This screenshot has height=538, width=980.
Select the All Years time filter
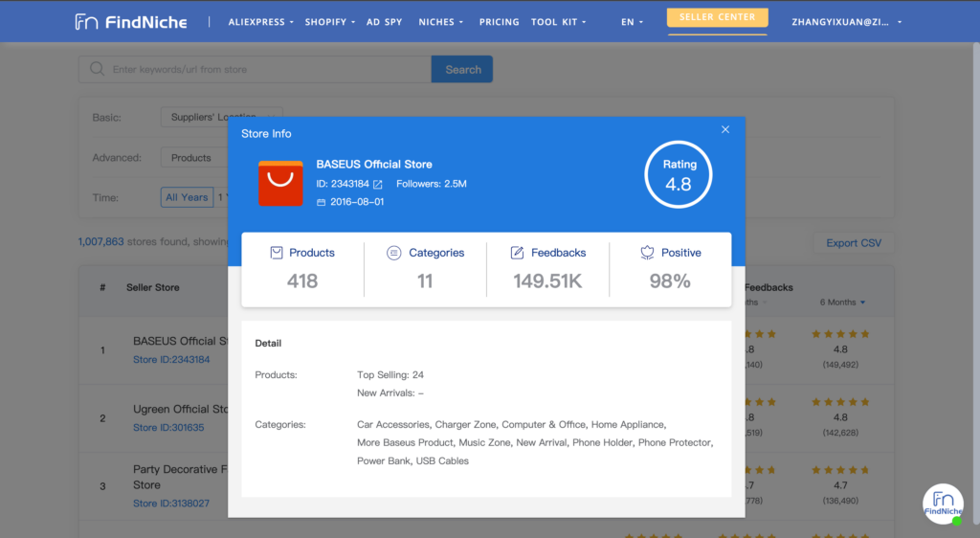tap(187, 197)
